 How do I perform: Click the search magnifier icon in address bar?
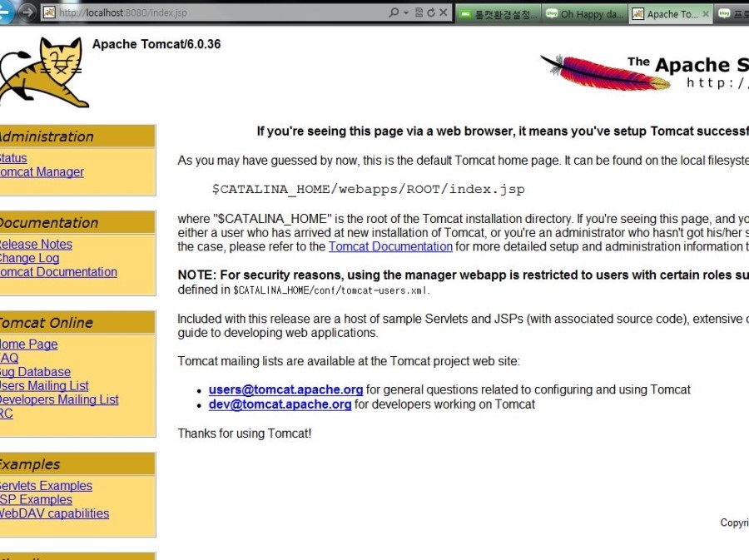(394, 12)
